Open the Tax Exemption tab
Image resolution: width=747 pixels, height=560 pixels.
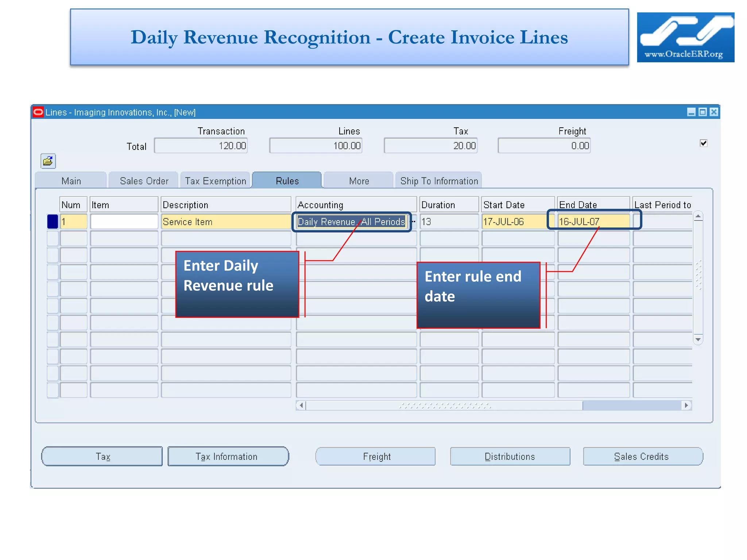tap(216, 181)
